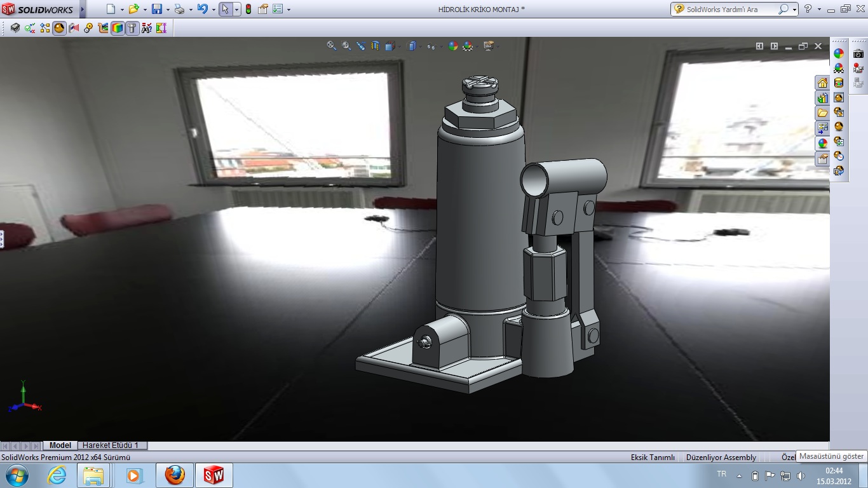Screen dimensions: 868x488
Task: Open the New document dropdown arrow
Action: click(121, 10)
